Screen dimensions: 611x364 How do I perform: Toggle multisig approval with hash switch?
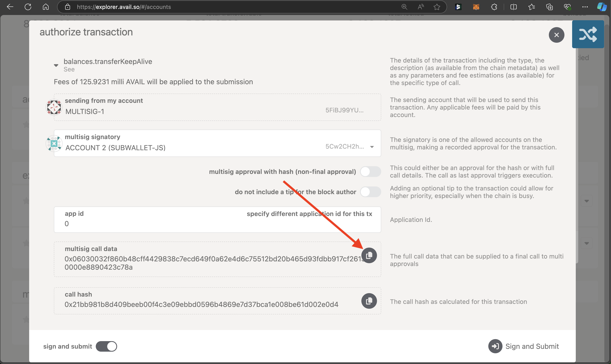pyautogui.click(x=370, y=172)
